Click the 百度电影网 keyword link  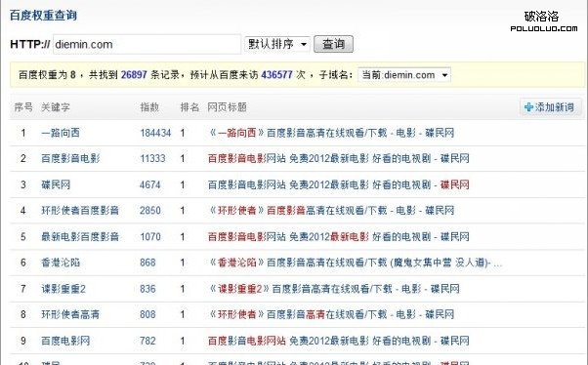pos(65,341)
